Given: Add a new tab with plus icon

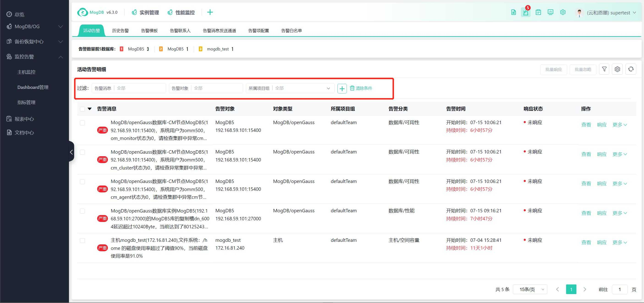Looking at the screenshot, I should pos(210,12).
